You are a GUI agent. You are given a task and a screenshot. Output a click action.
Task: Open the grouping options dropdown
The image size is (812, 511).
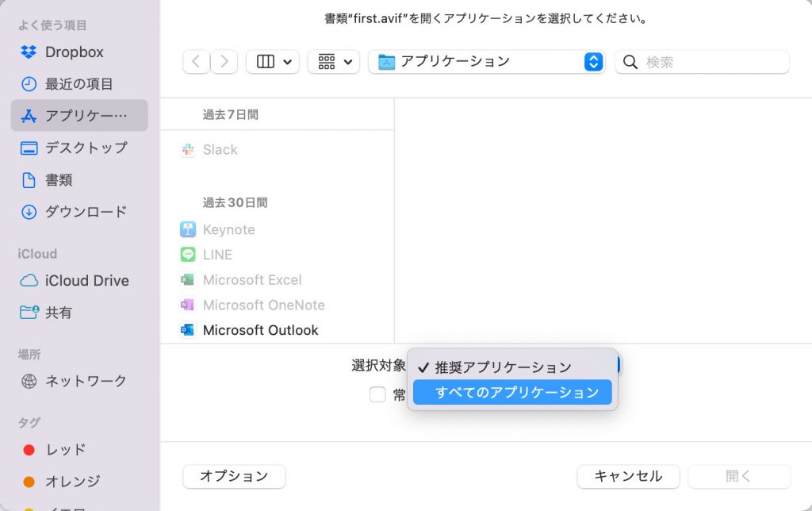point(334,62)
